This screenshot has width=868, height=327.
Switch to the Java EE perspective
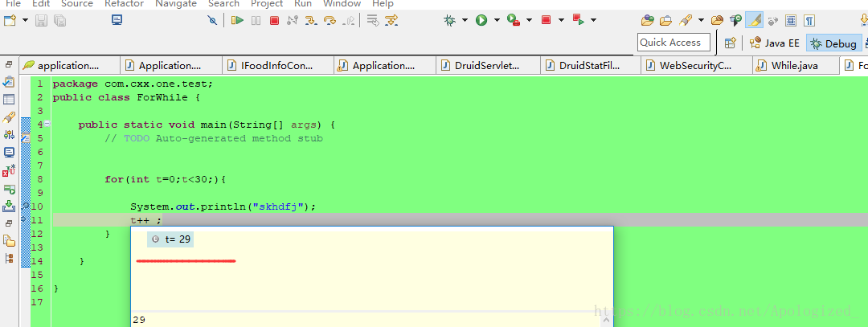[x=775, y=43]
